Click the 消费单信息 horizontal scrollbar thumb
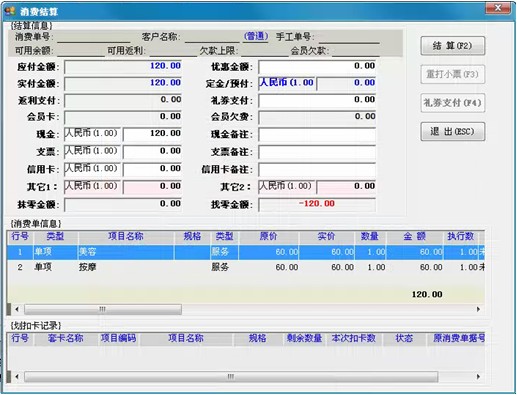Viewport: 517px width, 395px height. (103, 309)
